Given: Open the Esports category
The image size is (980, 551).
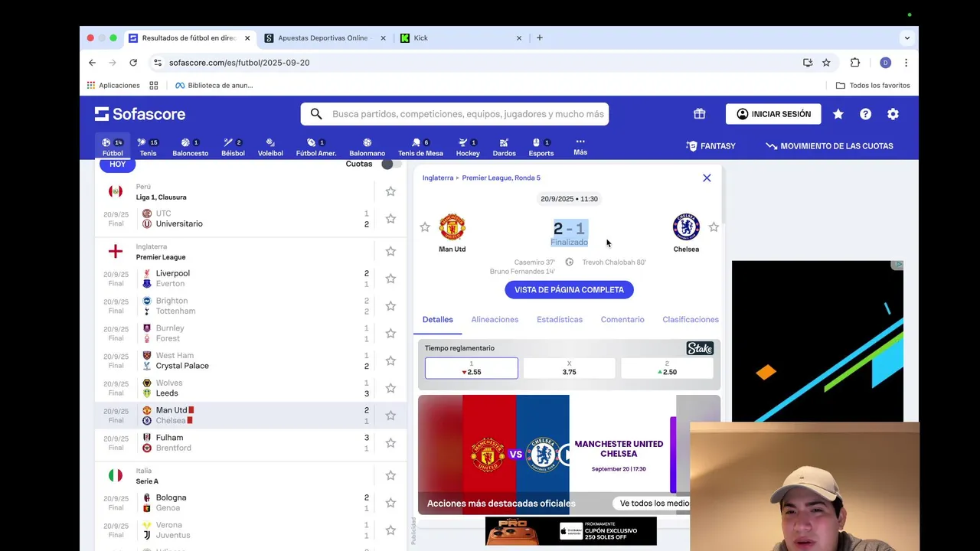Looking at the screenshot, I should point(541,147).
